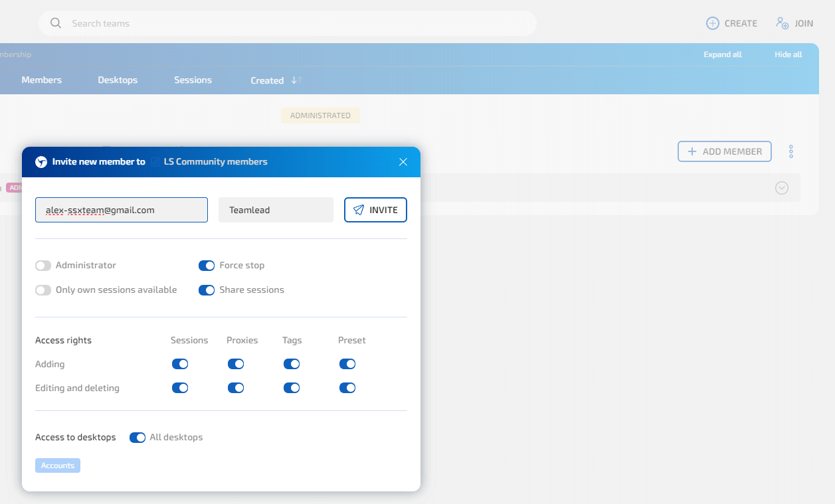
Task: Turn off Share sessions toggle
Action: [x=207, y=290]
